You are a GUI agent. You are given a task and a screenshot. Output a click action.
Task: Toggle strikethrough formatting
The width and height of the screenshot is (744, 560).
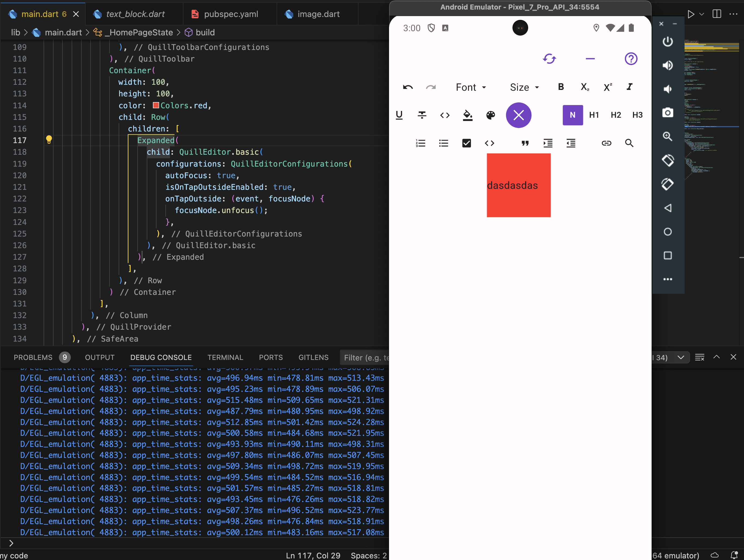click(422, 115)
